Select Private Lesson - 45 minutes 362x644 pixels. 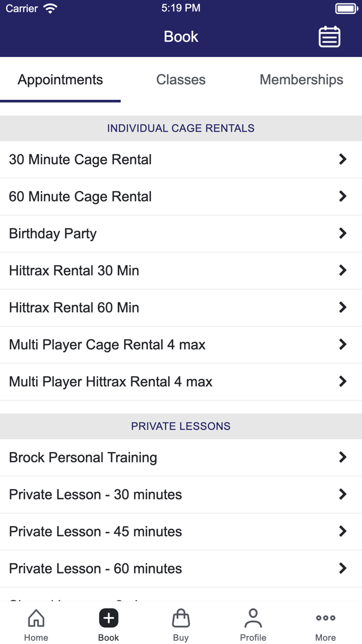tap(181, 532)
